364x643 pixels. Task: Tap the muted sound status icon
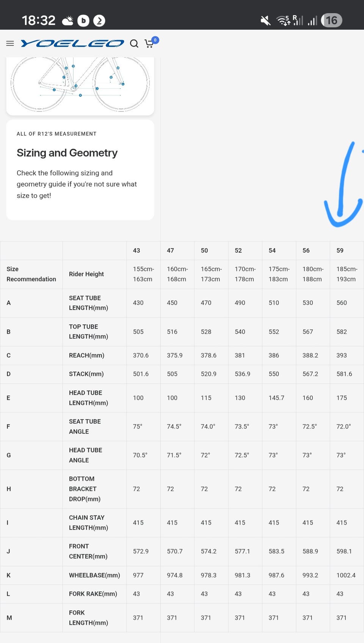pos(265,20)
